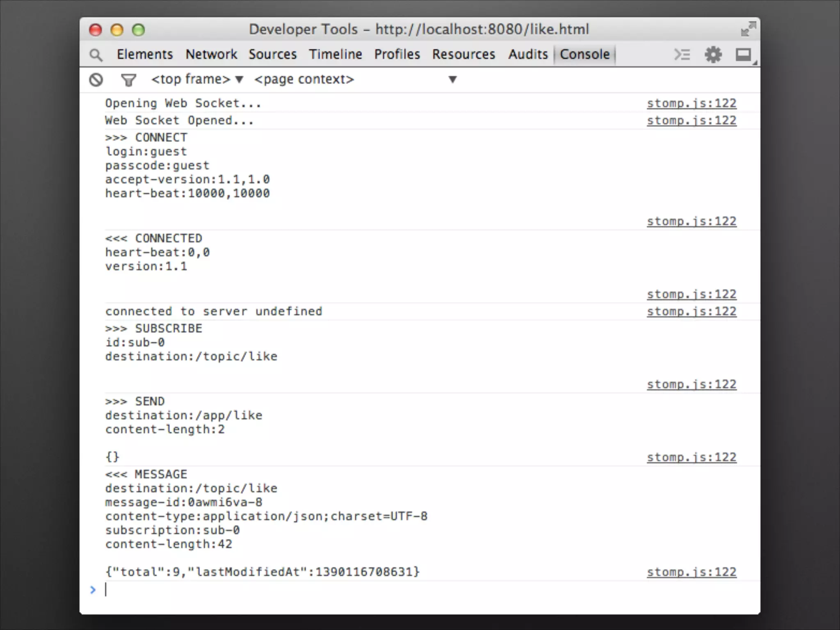Go to the Resources tab
840x630 pixels.
463,54
